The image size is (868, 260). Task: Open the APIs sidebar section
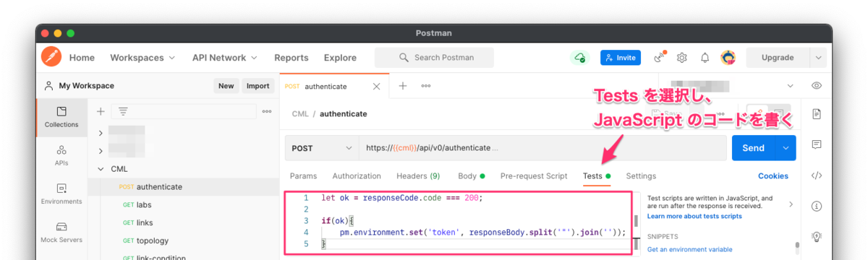(x=61, y=155)
